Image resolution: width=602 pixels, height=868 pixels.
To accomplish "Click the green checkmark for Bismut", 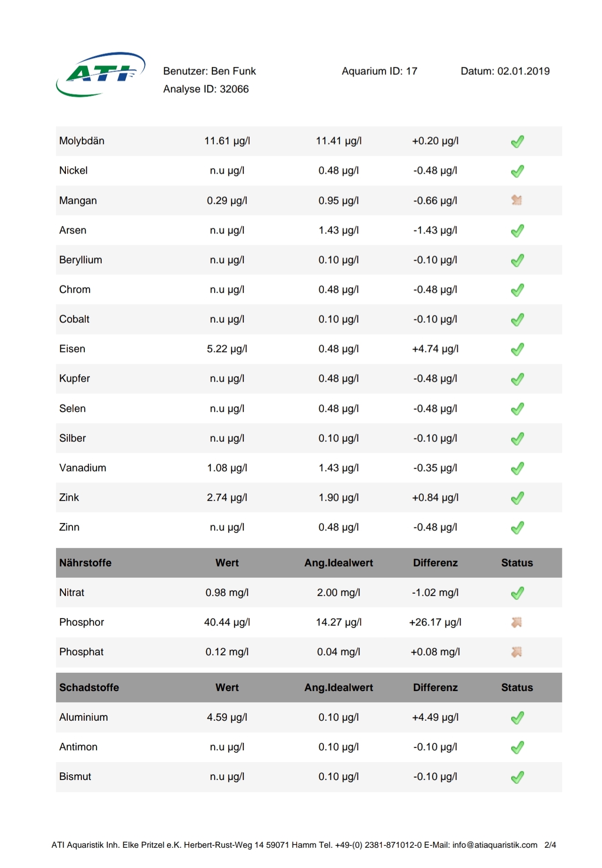I will tap(517, 777).
